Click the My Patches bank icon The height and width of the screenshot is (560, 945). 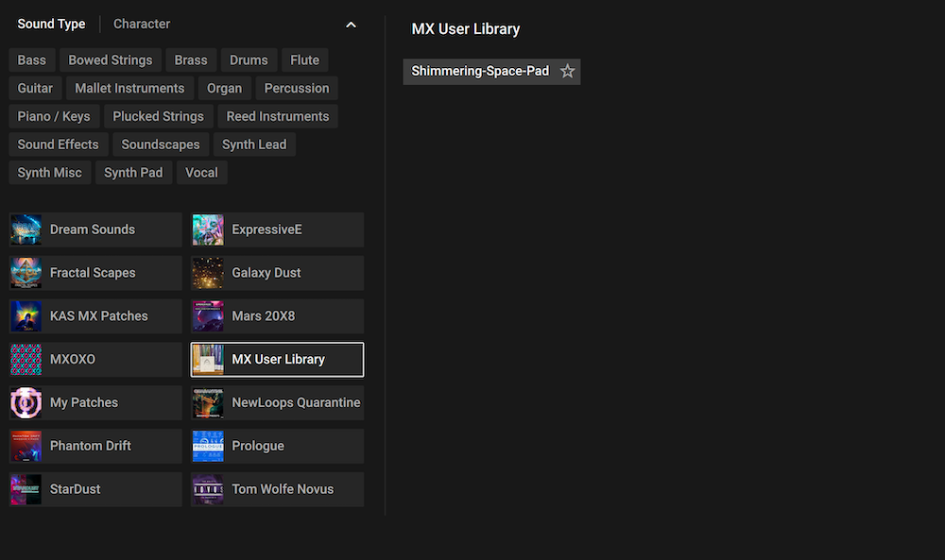[26, 403]
